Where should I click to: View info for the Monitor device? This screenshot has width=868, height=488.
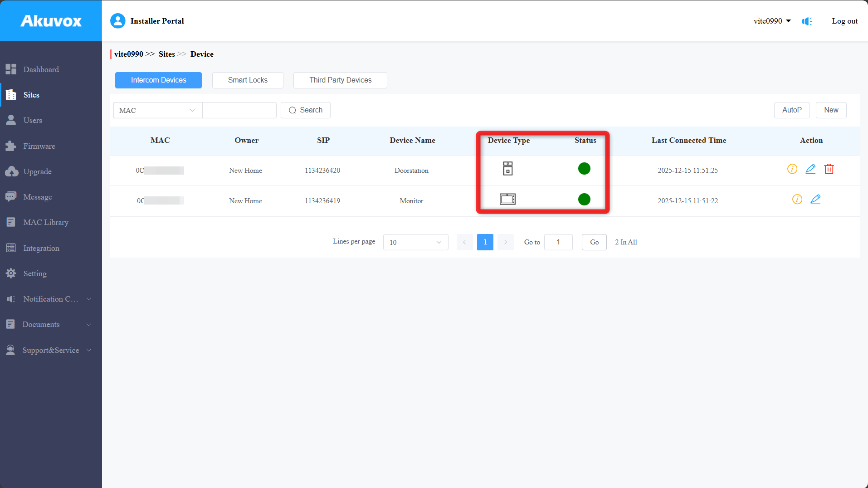(x=797, y=200)
